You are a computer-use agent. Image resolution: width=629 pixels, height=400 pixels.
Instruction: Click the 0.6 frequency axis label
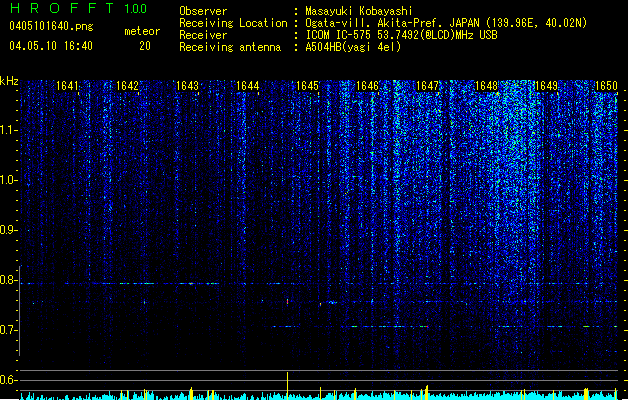(x=8, y=380)
